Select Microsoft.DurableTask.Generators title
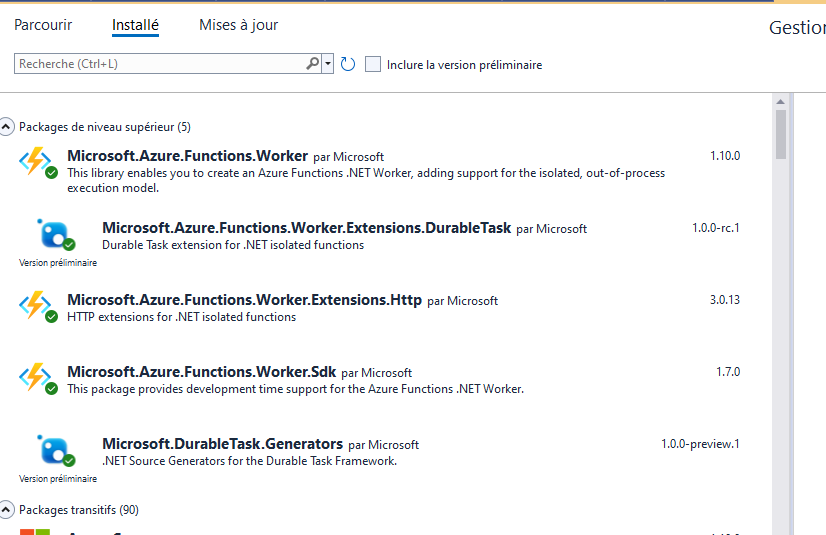This screenshot has width=826, height=535. point(222,444)
